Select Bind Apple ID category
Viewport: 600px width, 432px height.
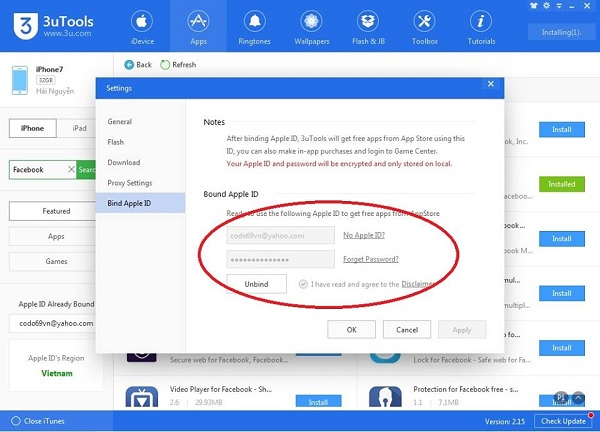[x=140, y=203]
